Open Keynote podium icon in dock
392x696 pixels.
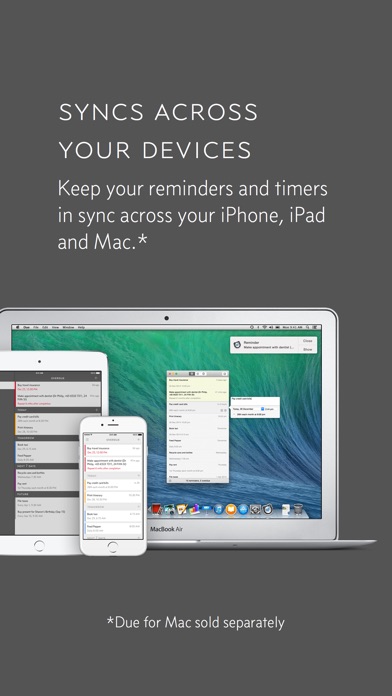click(x=206, y=509)
